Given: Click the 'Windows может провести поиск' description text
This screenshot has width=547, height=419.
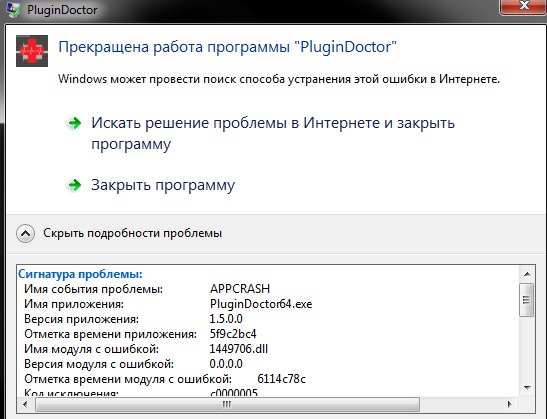Looking at the screenshot, I should point(279,79).
